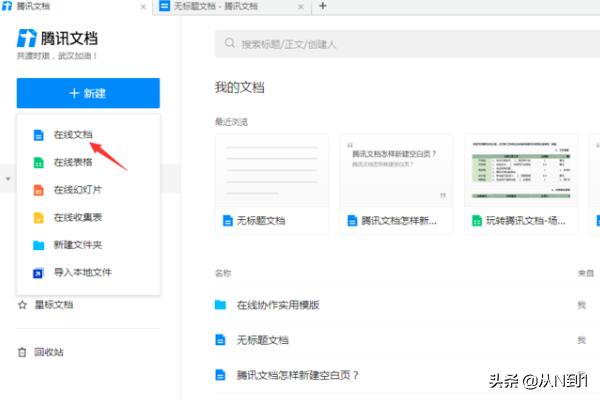Close the 无标题文档 browser tab
Viewport: 600px width, 400px height.
pos(301,7)
